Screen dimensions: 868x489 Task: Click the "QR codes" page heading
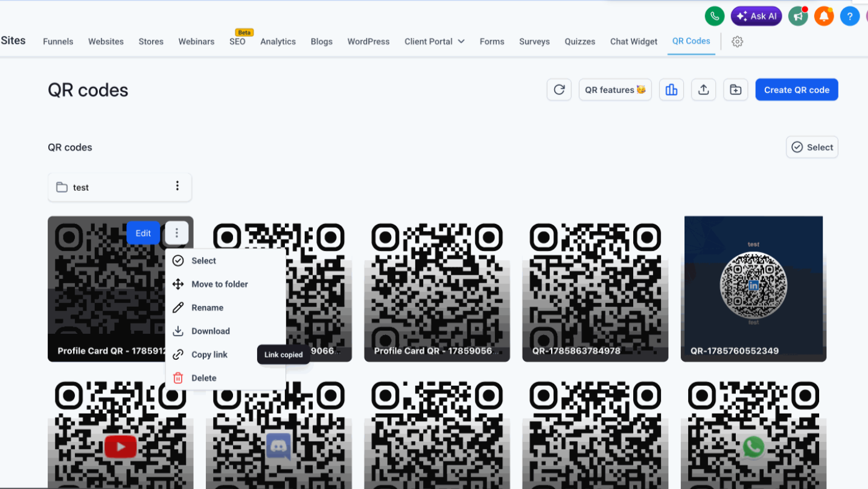pos(88,90)
